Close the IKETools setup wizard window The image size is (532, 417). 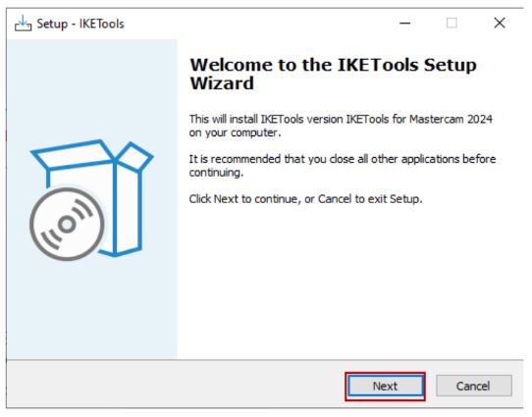500,24
